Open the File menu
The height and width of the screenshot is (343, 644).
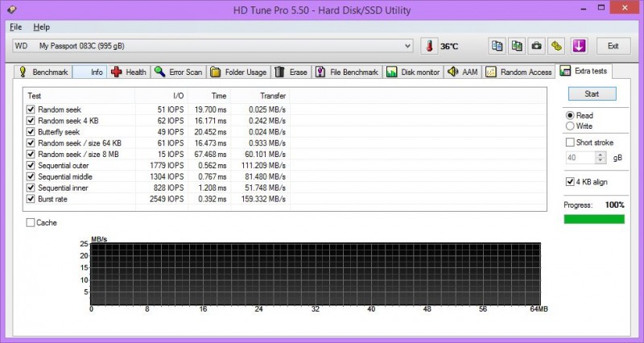(16, 27)
